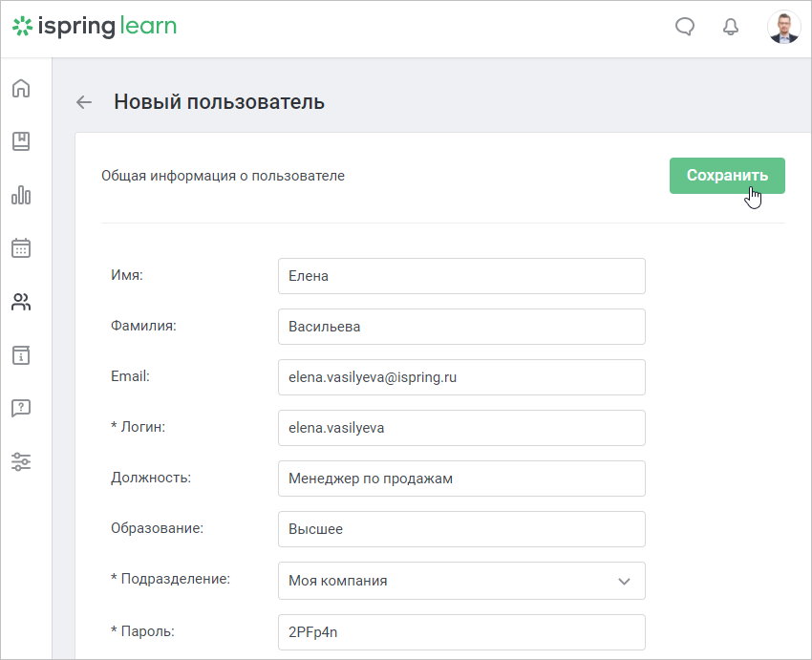Open the Reports bar chart icon

(x=21, y=195)
